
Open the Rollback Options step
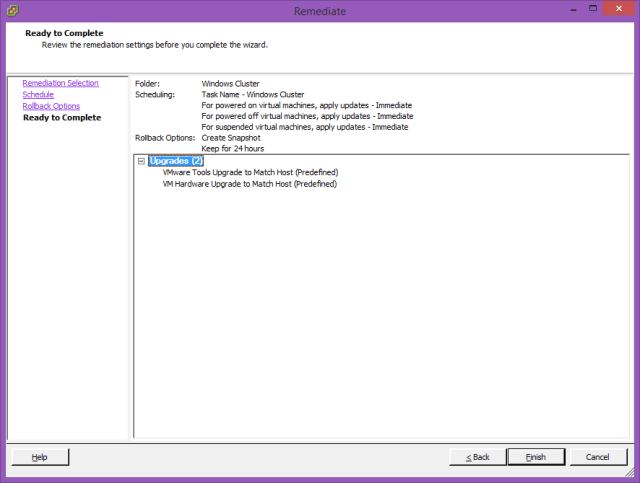click(51, 106)
